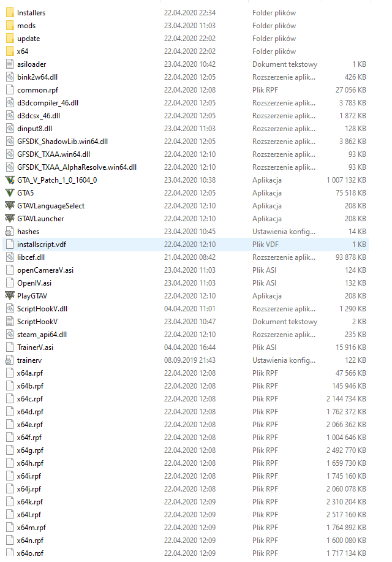Select file name x64i.rpf

[x=29, y=476]
